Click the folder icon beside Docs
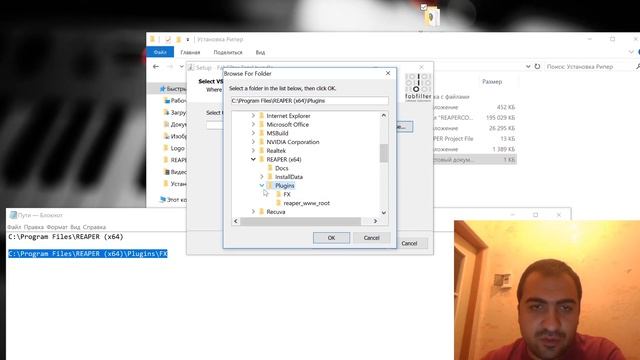Image resolution: width=640 pixels, height=360 pixels. click(x=270, y=168)
